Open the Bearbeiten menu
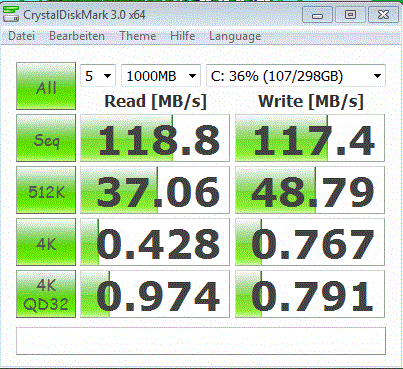This screenshot has width=403, height=369. coord(77,36)
